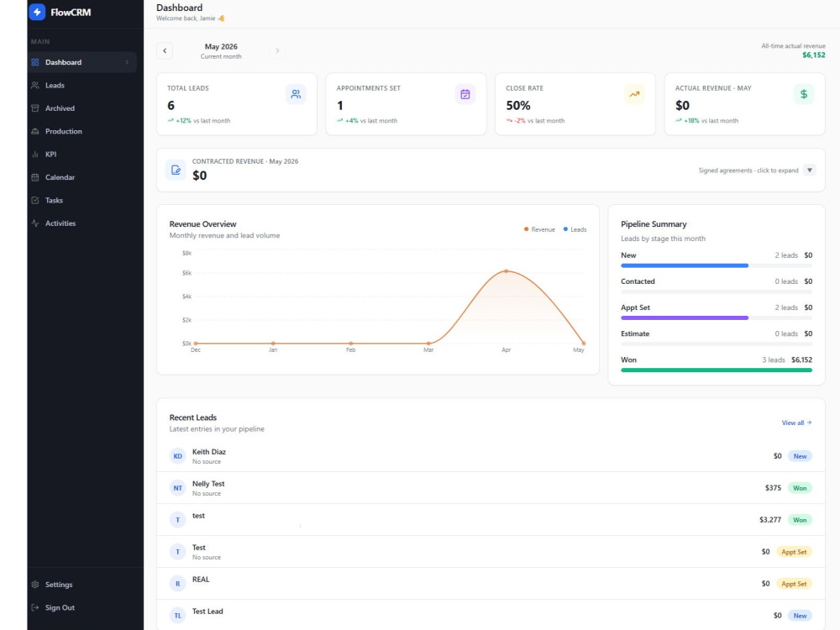This screenshot has width=840, height=630.
Task: Go to previous month with left chevron
Action: (165, 50)
